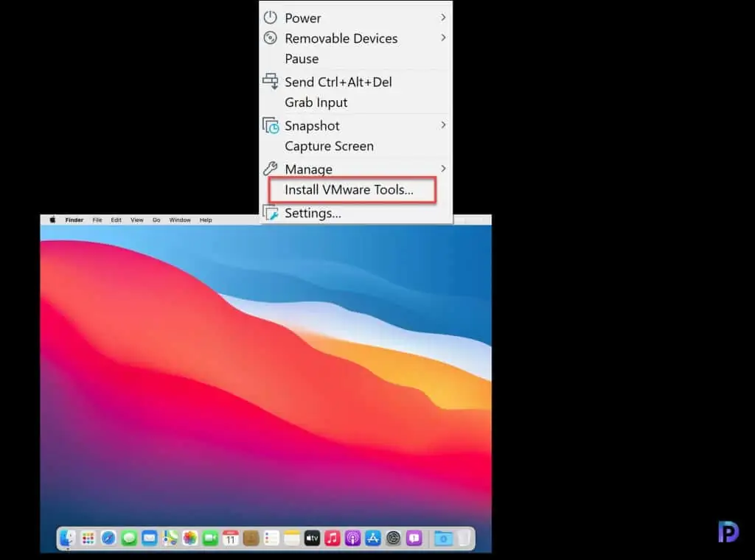Open Messages app in Dock
This screenshot has width=755, height=560.
tap(129, 539)
